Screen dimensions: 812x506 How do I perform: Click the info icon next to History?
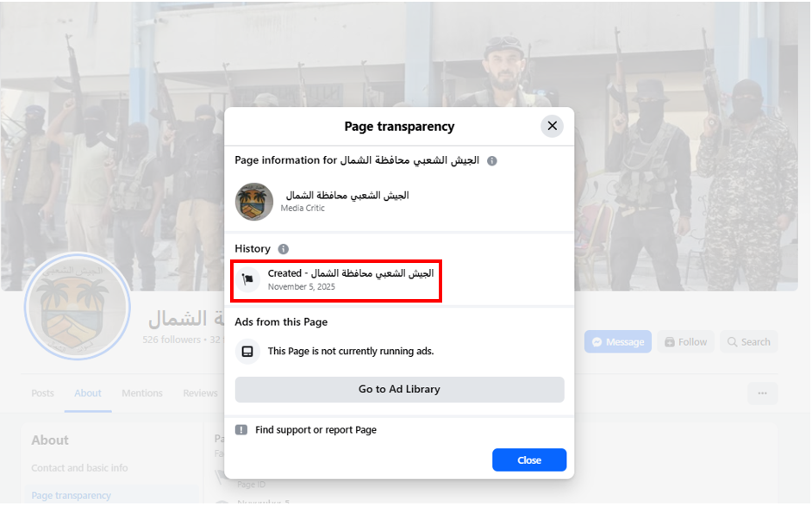284,249
